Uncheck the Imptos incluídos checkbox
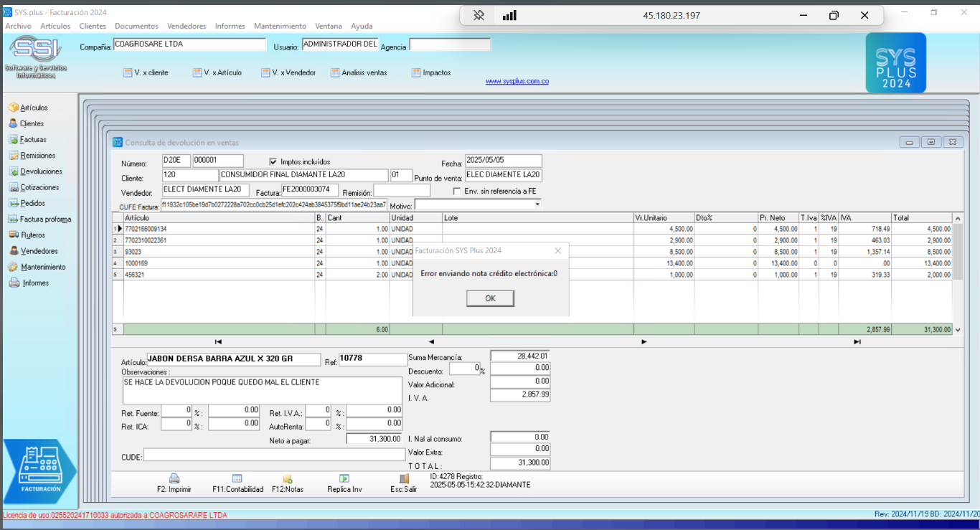 [x=273, y=162]
